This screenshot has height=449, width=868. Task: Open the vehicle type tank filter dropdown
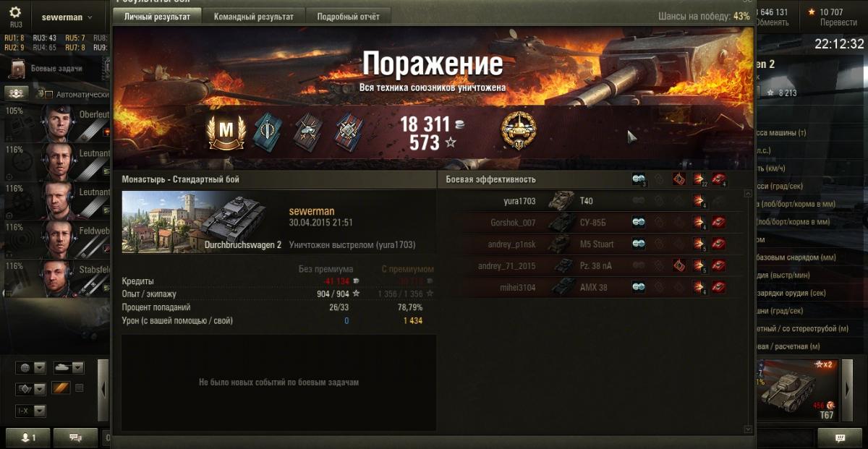tap(69, 367)
